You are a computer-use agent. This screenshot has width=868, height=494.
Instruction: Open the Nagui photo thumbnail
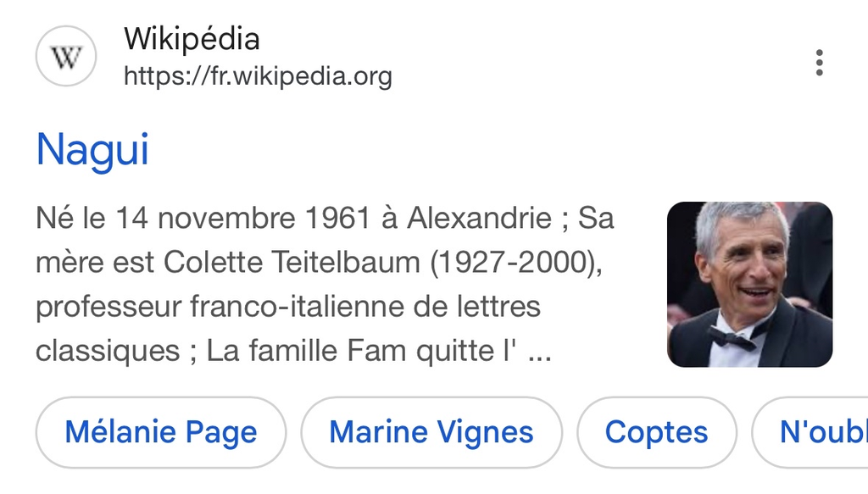(x=749, y=284)
